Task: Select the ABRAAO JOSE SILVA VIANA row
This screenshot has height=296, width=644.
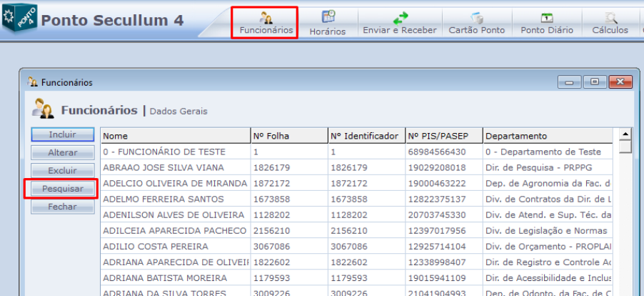Action: click(174, 167)
